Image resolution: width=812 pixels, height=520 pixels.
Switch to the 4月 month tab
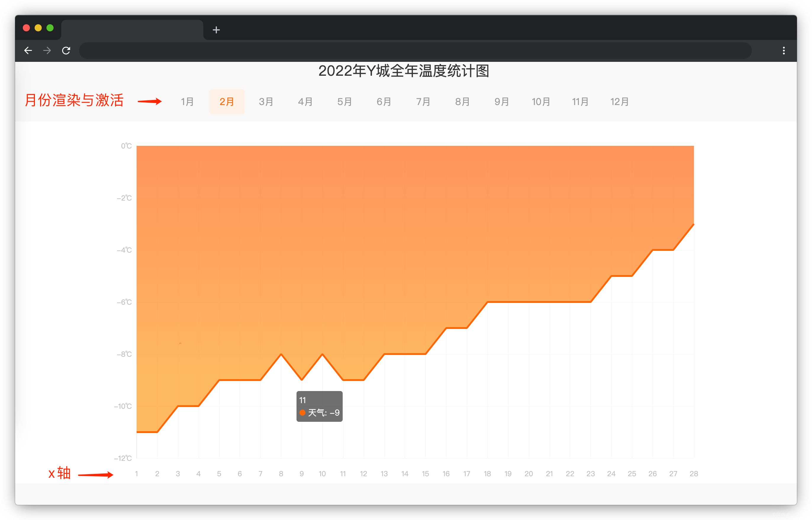(305, 102)
